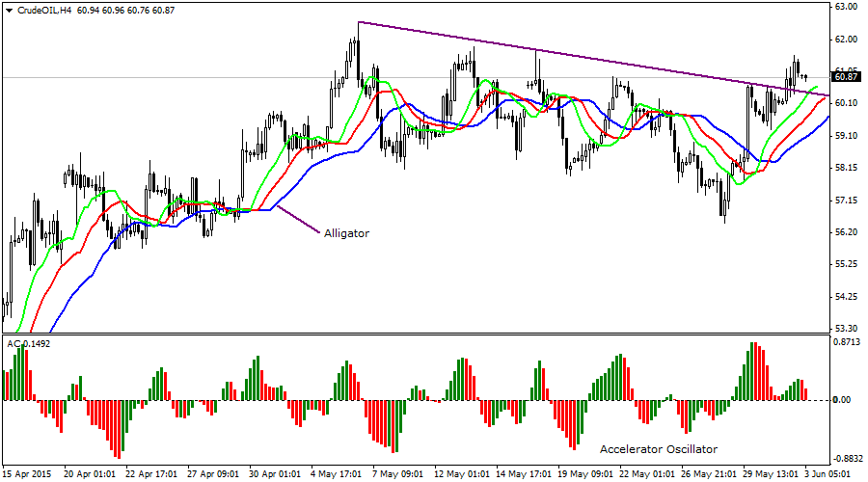Click the 57.15 price level on axis
Image resolution: width=868 pixels, height=482 pixels.
click(x=846, y=201)
